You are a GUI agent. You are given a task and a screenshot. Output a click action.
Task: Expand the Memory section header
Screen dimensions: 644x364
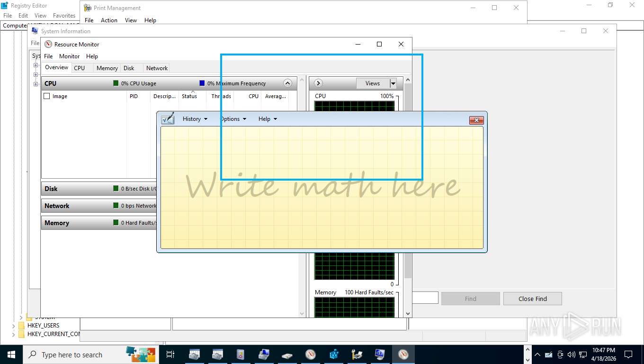(x=99, y=223)
